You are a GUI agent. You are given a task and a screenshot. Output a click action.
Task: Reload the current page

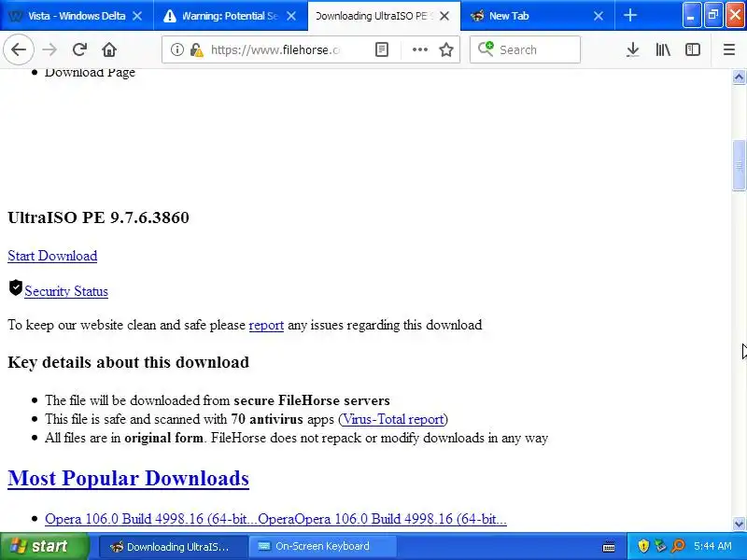pos(79,49)
